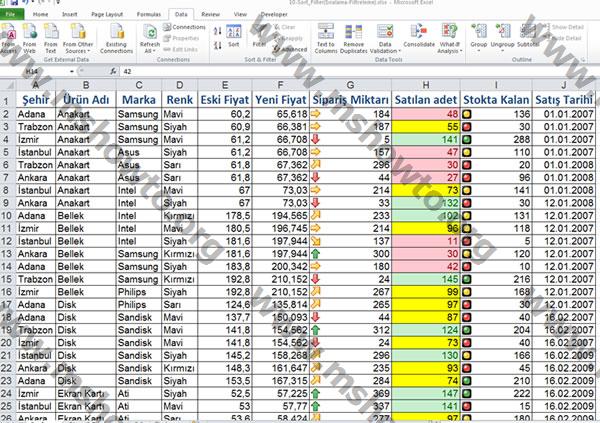Click yellow traffic light icon in row 2

coord(466,114)
